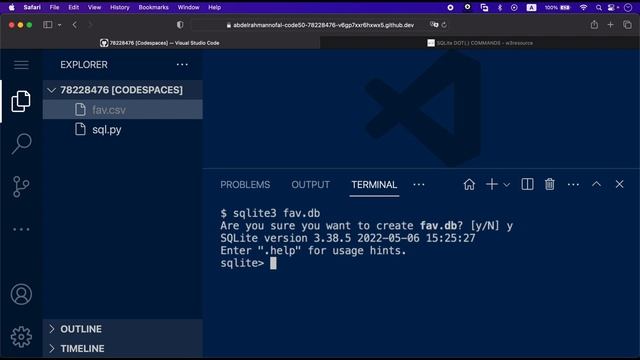Reload the page
Screen dimensions: 640x360
tap(444, 25)
